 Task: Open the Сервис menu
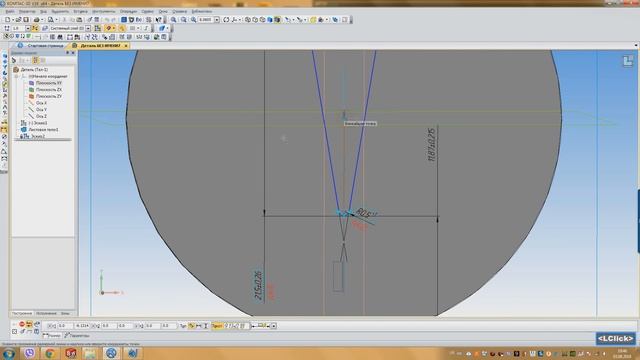point(147,11)
